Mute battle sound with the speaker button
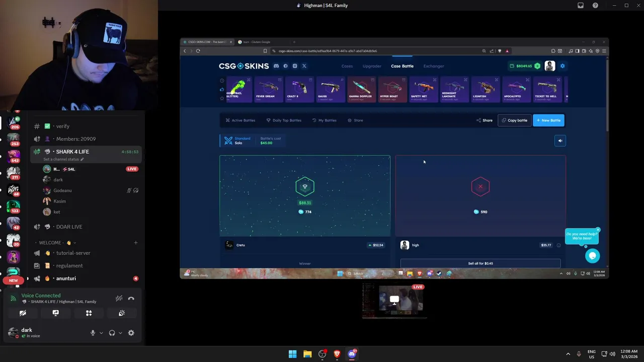This screenshot has height=362, width=644. pos(560,141)
